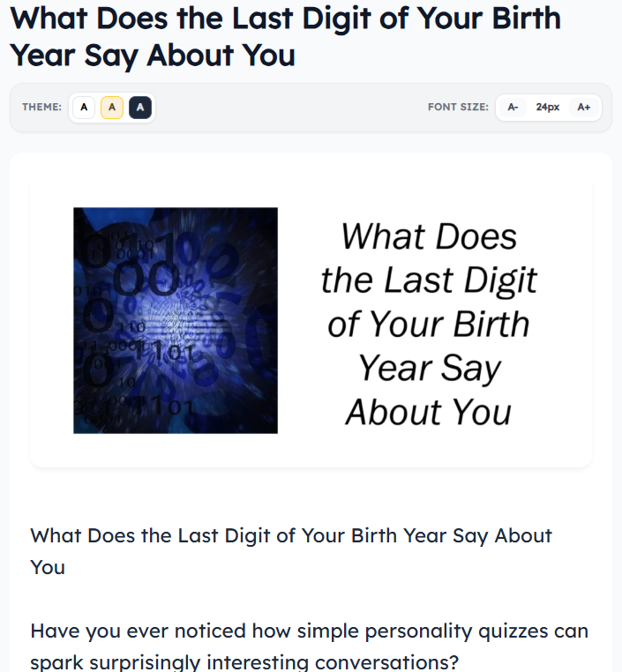
Task: Select the bold page title heading
Action: [286, 37]
